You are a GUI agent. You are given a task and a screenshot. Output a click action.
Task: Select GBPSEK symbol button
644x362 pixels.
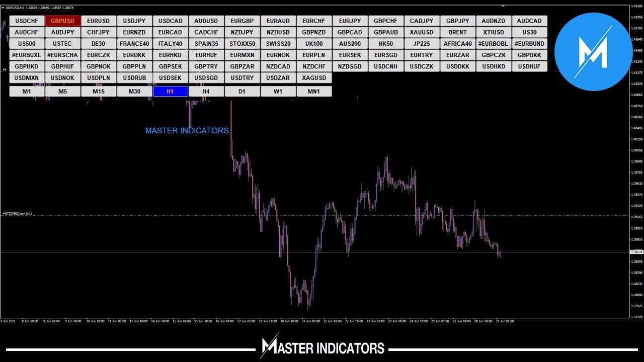coord(170,66)
